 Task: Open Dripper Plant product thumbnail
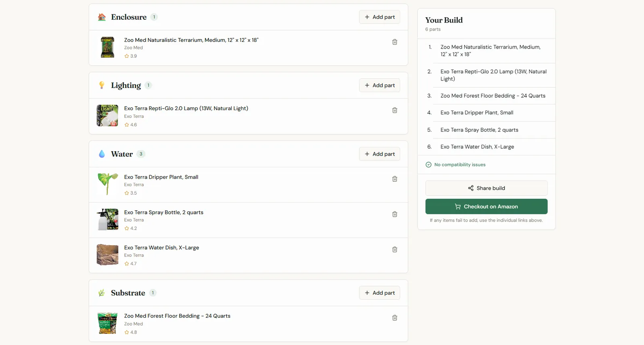[107, 184]
